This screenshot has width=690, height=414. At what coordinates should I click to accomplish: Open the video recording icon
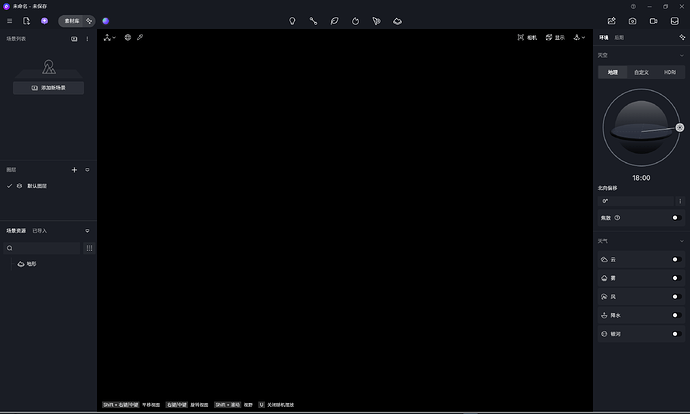click(x=653, y=20)
